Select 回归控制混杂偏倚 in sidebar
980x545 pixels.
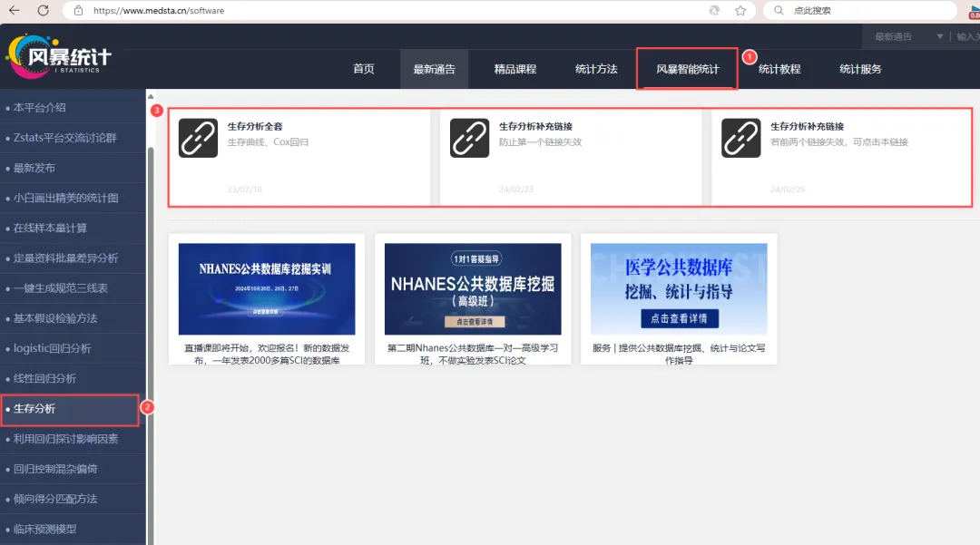(x=73, y=469)
